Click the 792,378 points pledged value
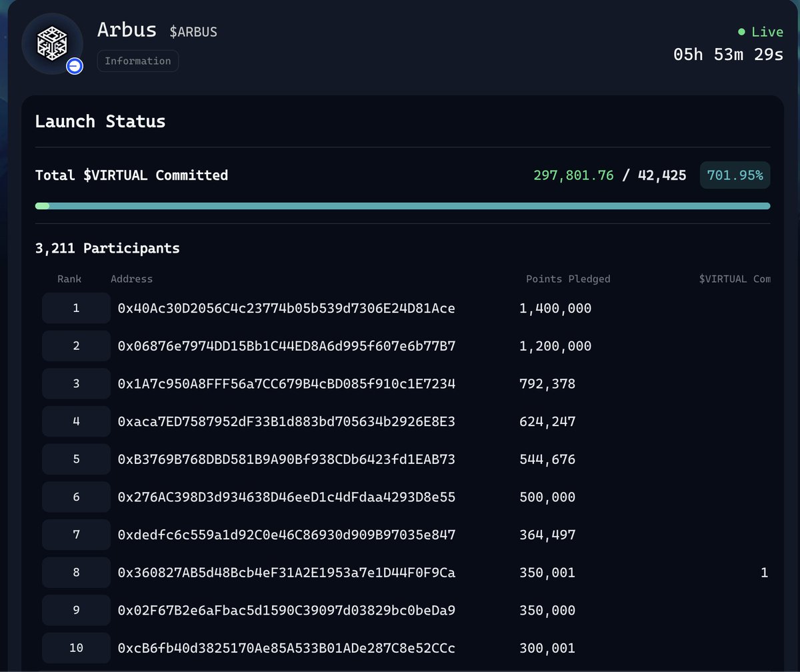The image size is (800, 672). pyautogui.click(x=547, y=384)
